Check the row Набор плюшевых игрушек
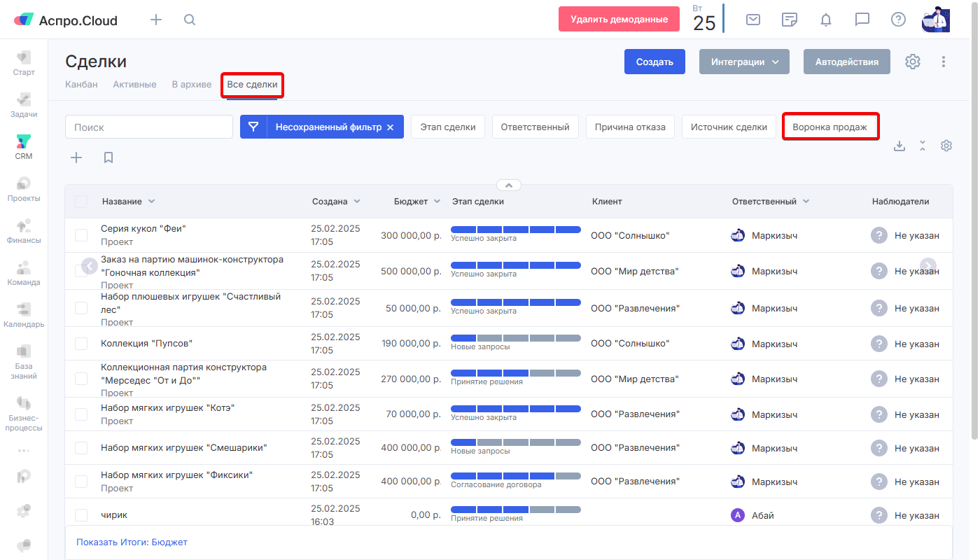Image resolution: width=980 pixels, height=560 pixels. [81, 308]
